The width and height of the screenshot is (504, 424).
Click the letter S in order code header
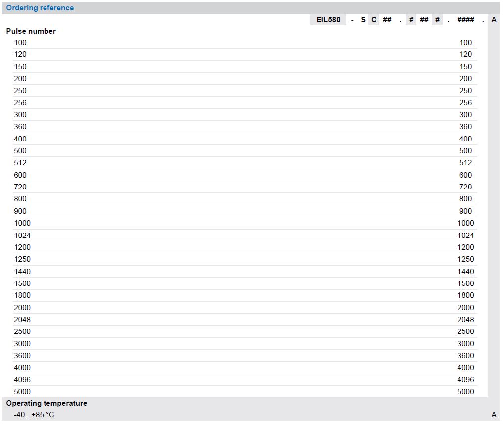tap(363, 20)
